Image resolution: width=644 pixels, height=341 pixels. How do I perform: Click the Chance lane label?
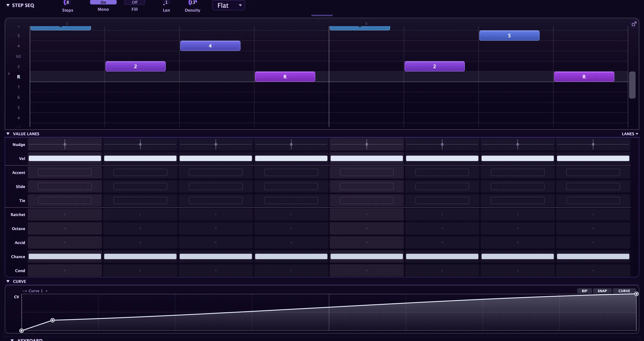(x=18, y=257)
